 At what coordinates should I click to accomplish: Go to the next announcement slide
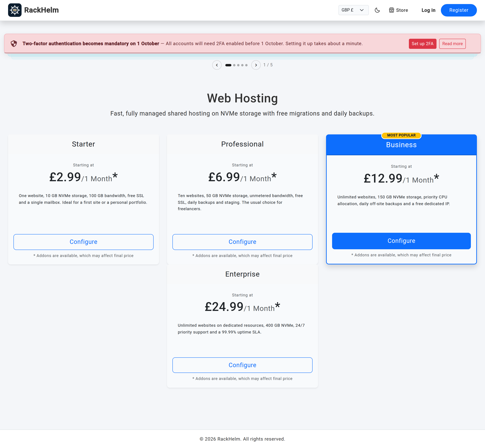[x=256, y=65]
